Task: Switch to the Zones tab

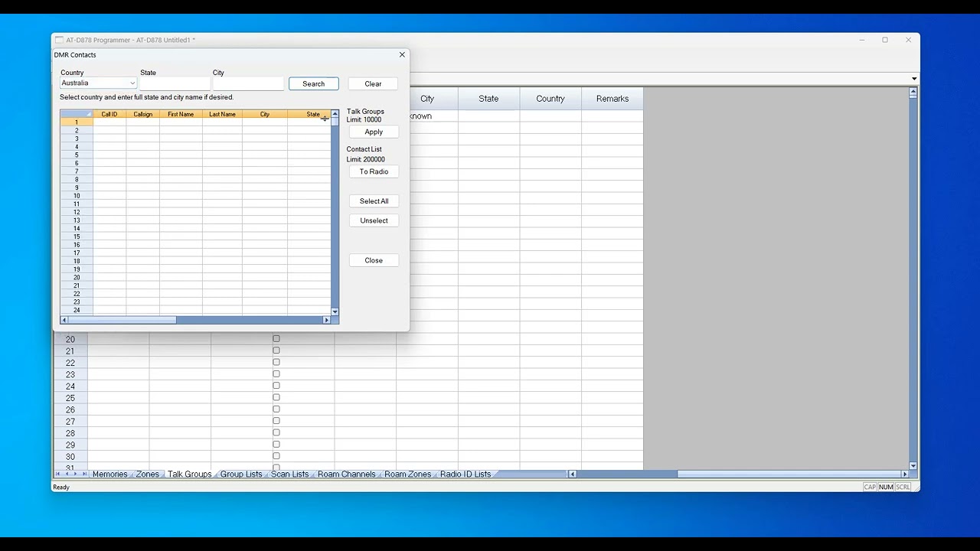Action: point(148,474)
